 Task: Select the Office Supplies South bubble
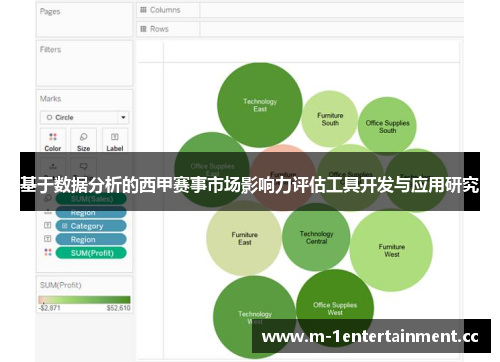click(387, 127)
